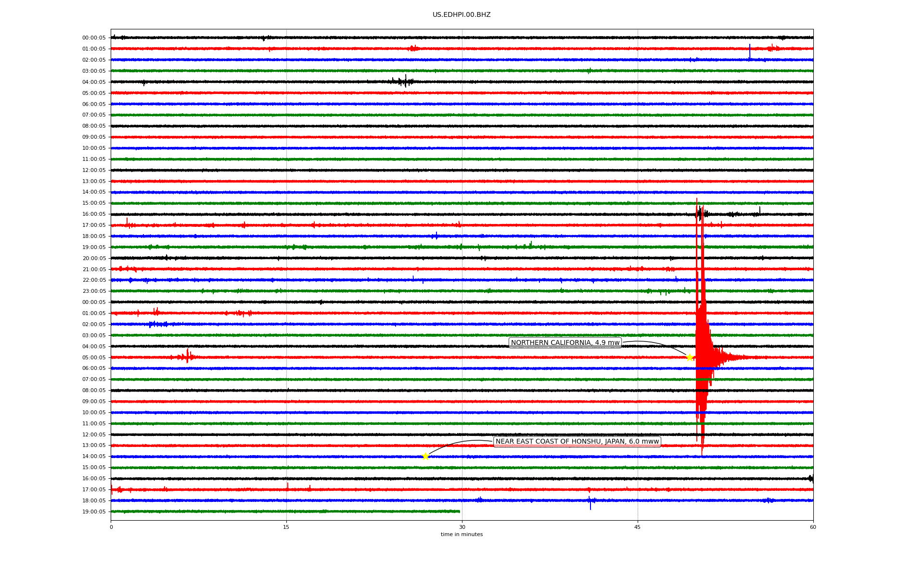Image resolution: width=924 pixels, height=578 pixels.
Task: Click the second 05:00:05 label beside earthquake trace
Action: [94, 357]
